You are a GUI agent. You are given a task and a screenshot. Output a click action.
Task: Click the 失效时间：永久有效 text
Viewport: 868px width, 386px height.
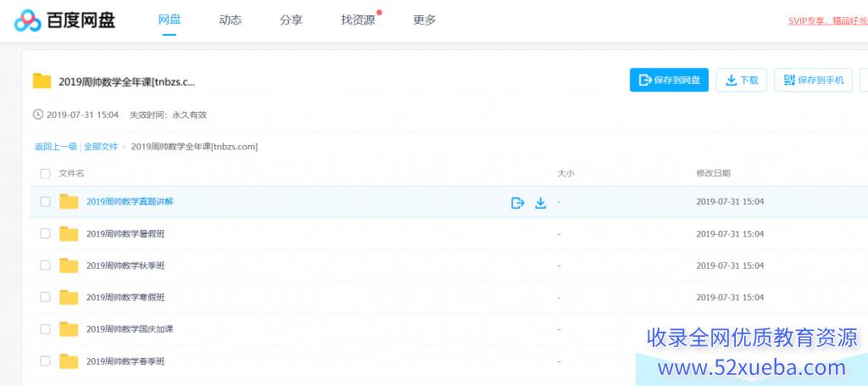[169, 115]
